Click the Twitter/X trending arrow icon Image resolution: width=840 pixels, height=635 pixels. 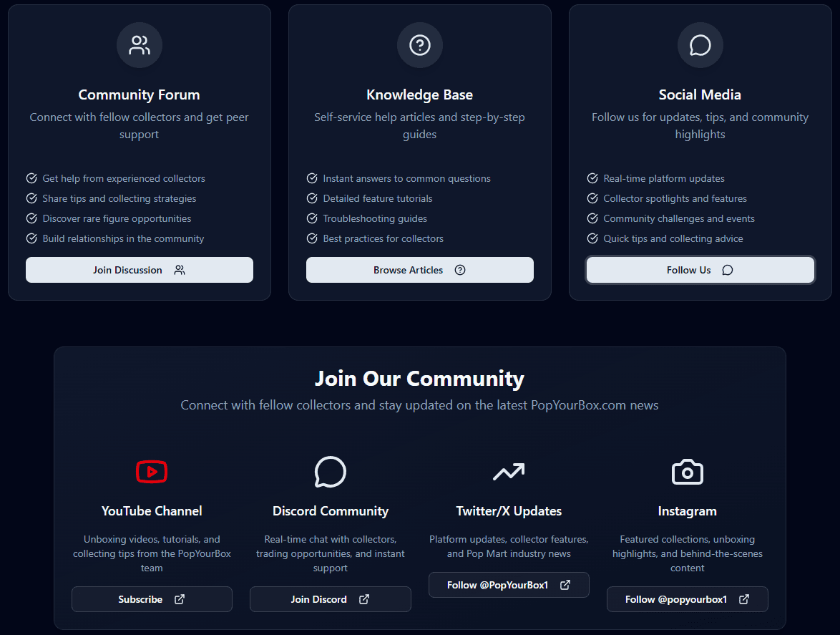tap(509, 472)
